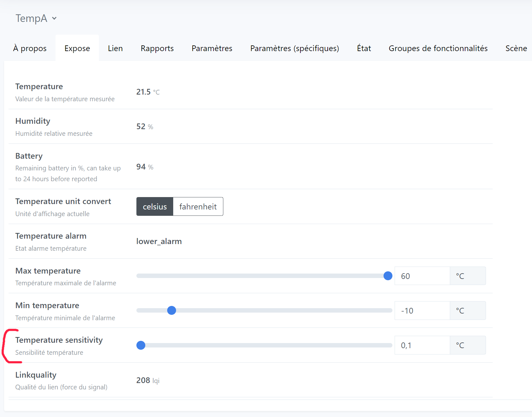Viewport: 532px width, 417px height.
Task: Select the Expose tab
Action: point(77,48)
